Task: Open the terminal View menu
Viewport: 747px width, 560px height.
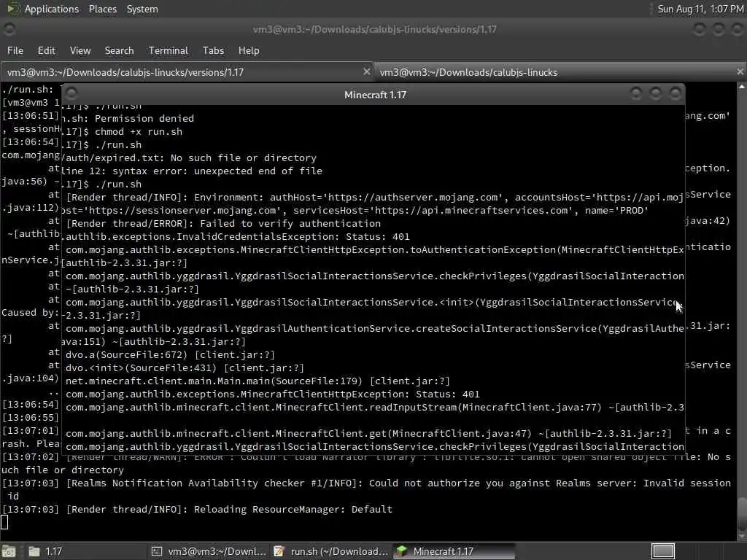Action: 80,50
